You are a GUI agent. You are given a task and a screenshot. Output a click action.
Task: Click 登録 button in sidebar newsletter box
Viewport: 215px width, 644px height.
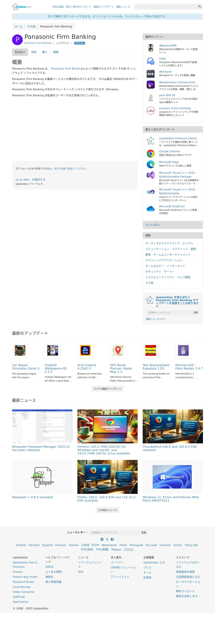pos(196,312)
